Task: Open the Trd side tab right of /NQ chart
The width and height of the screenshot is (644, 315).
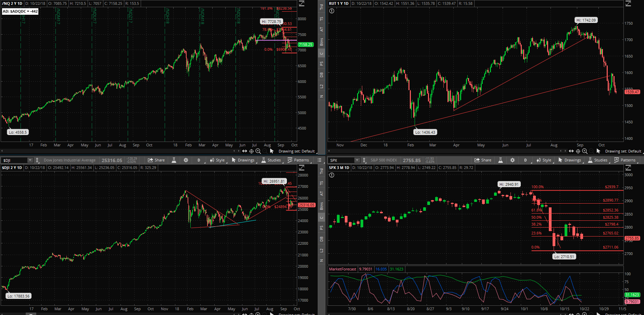Action: click(321, 7)
